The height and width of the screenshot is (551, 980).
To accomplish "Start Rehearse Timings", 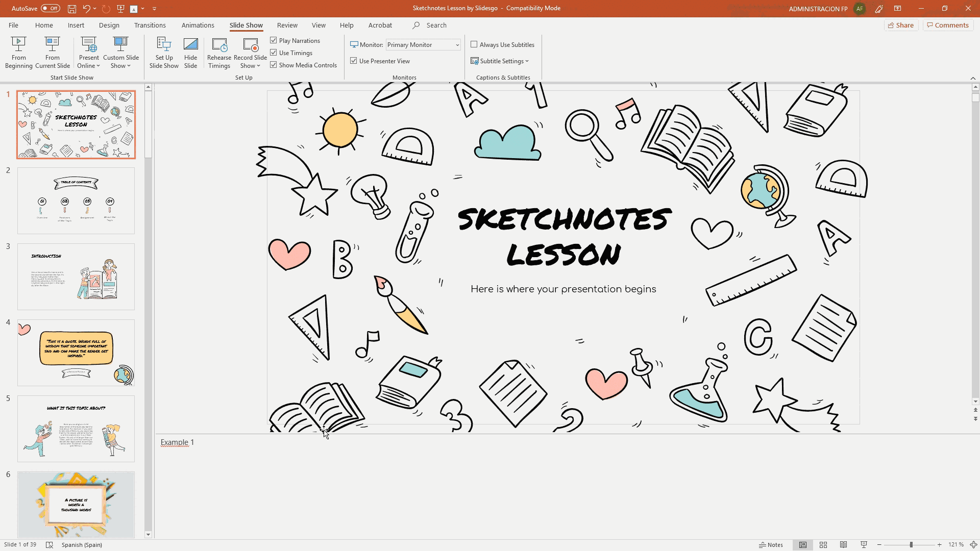I will pyautogui.click(x=219, y=52).
